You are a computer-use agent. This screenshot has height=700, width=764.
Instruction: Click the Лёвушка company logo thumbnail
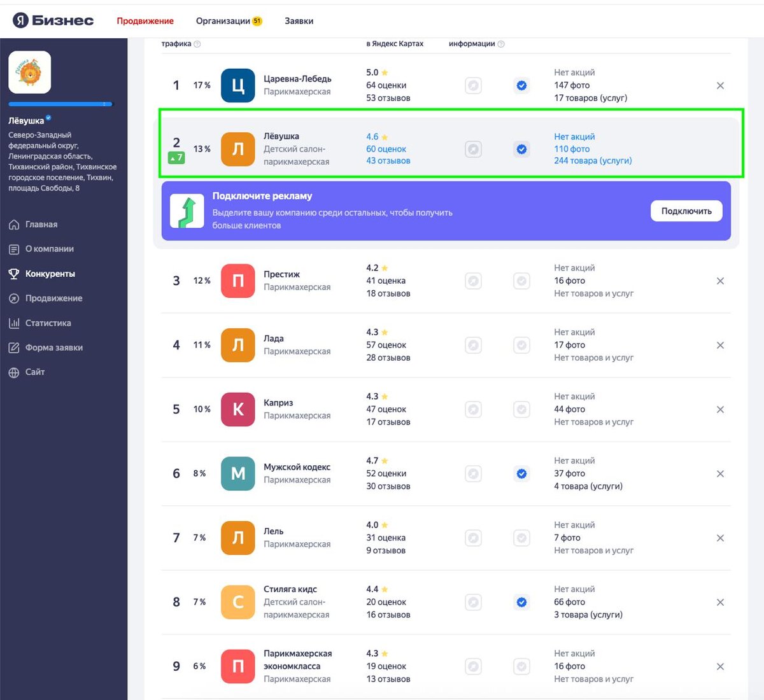[29, 73]
